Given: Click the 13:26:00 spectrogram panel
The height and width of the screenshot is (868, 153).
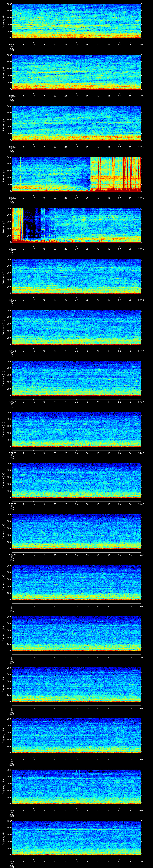Looking at the screenshot, I should click(x=76, y=633).
